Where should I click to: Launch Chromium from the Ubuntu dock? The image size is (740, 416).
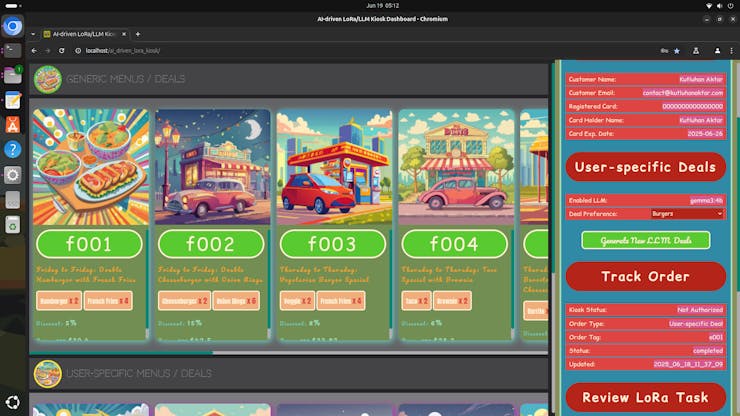[x=13, y=26]
